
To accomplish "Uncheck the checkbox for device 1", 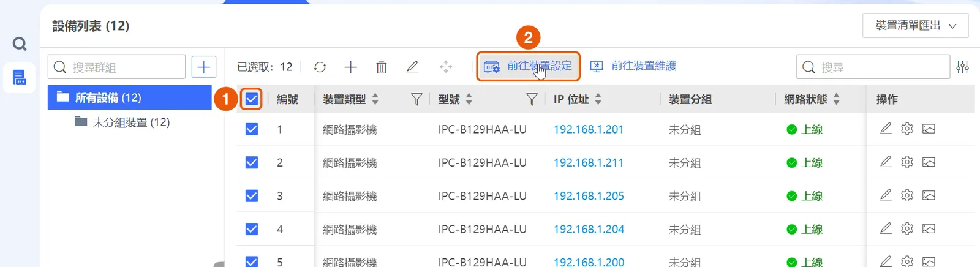I will (252, 129).
